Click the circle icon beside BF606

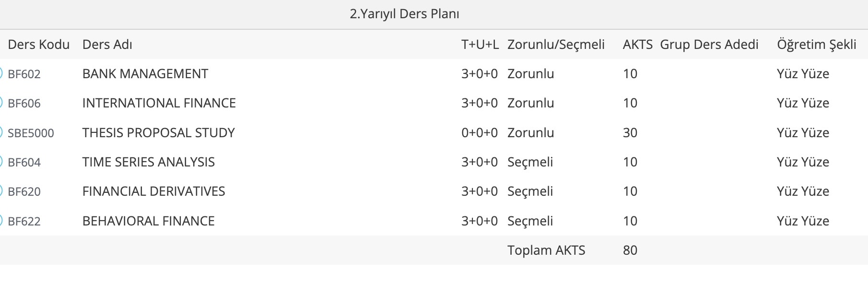[x=1, y=103]
